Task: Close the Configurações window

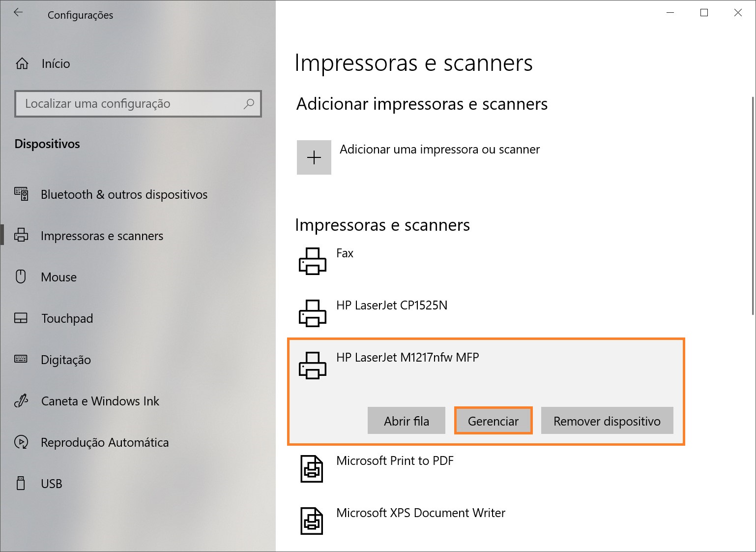Action: coord(738,13)
